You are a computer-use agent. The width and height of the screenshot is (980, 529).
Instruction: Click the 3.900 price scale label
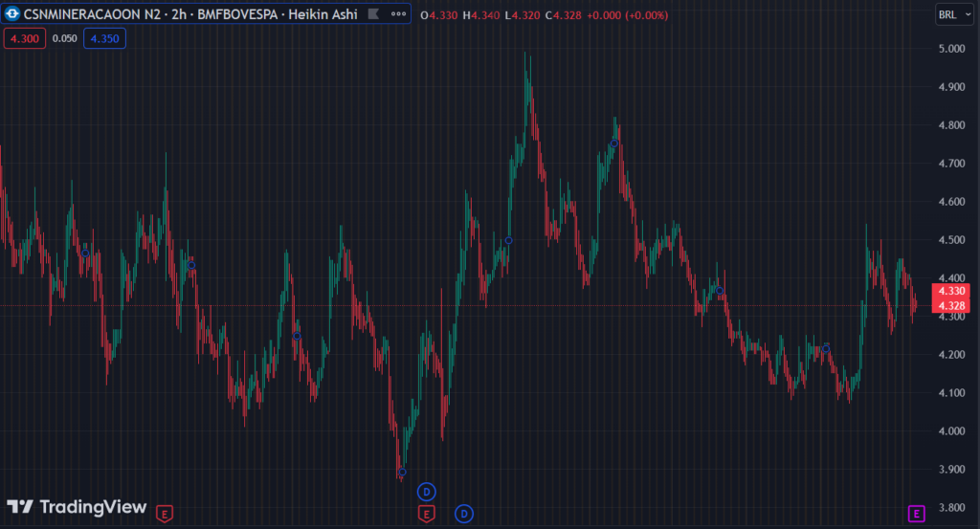click(952, 469)
